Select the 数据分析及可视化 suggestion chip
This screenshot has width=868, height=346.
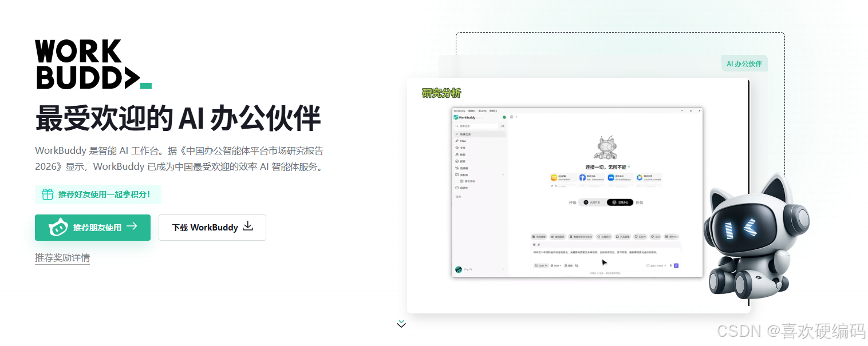pyautogui.click(x=581, y=237)
